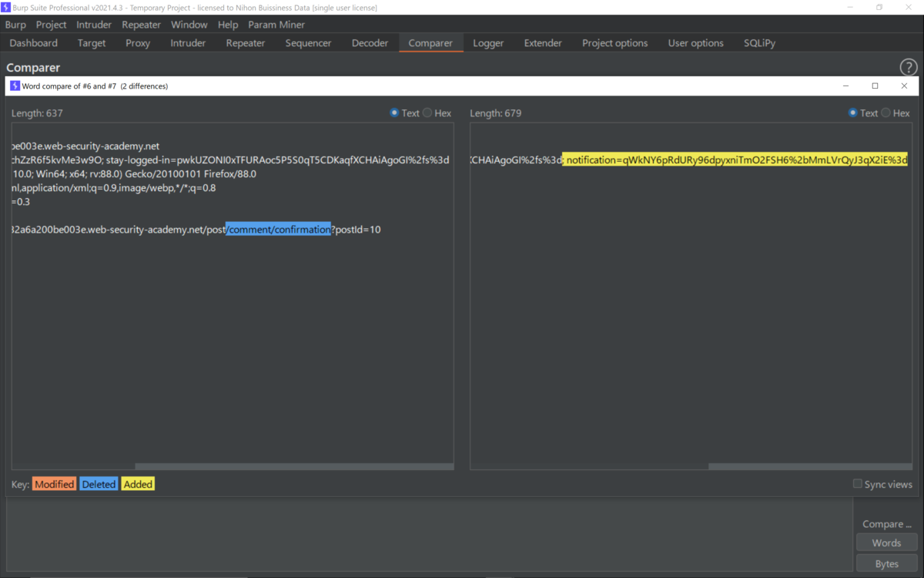Open the User options tab
The height and width of the screenshot is (578, 924).
pos(695,43)
